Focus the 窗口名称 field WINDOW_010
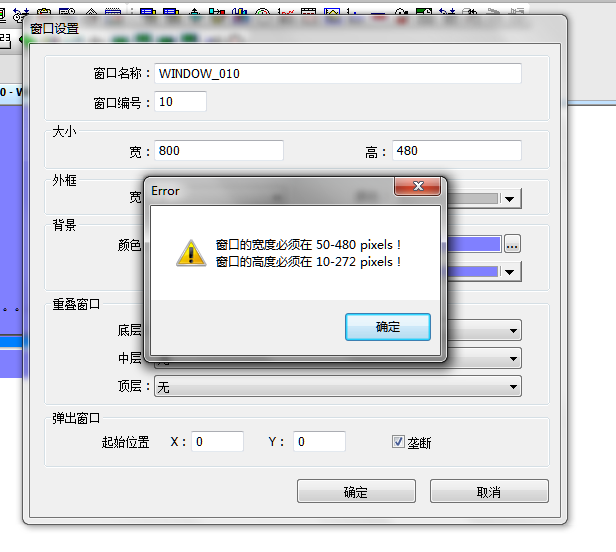 (338, 73)
